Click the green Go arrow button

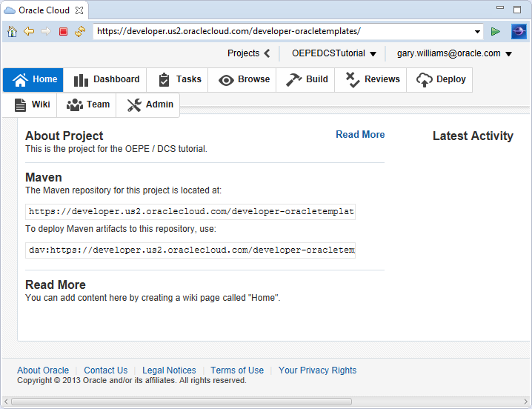(x=496, y=32)
